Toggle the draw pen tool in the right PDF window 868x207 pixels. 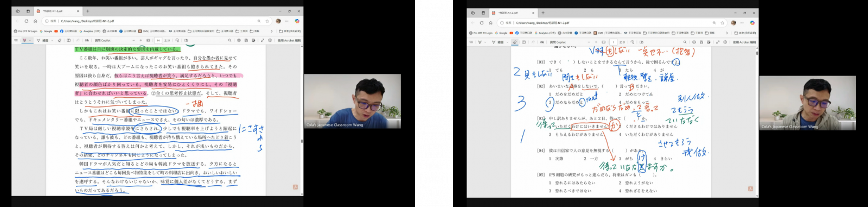point(494,42)
